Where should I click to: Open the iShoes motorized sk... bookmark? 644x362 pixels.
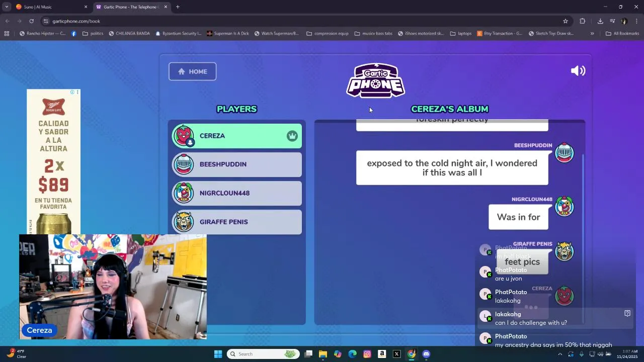pos(421,34)
